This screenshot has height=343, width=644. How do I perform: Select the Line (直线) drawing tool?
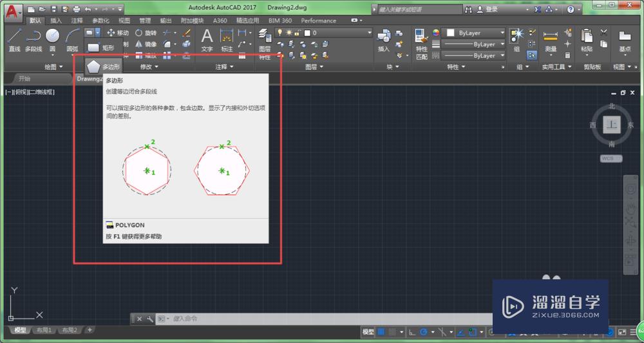point(14,40)
